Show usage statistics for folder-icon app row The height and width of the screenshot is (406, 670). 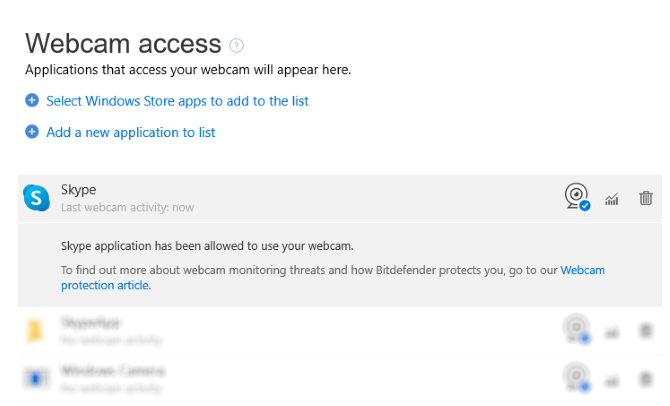coord(612,331)
